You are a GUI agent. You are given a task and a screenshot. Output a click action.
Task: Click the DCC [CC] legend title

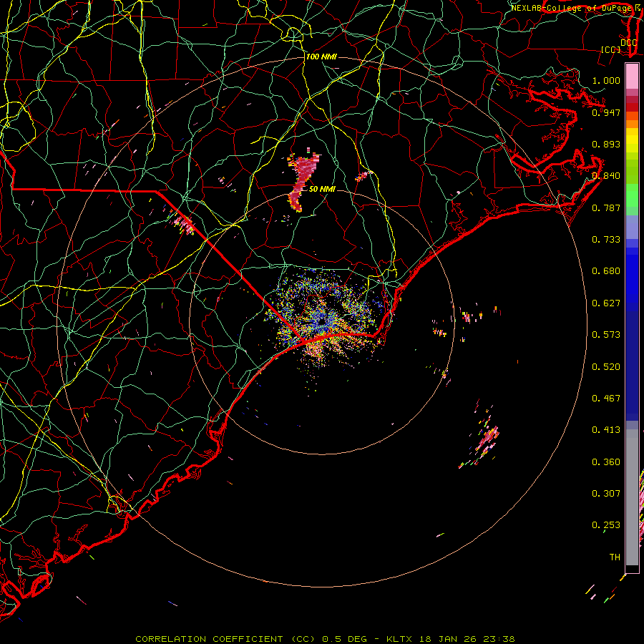[618, 46]
